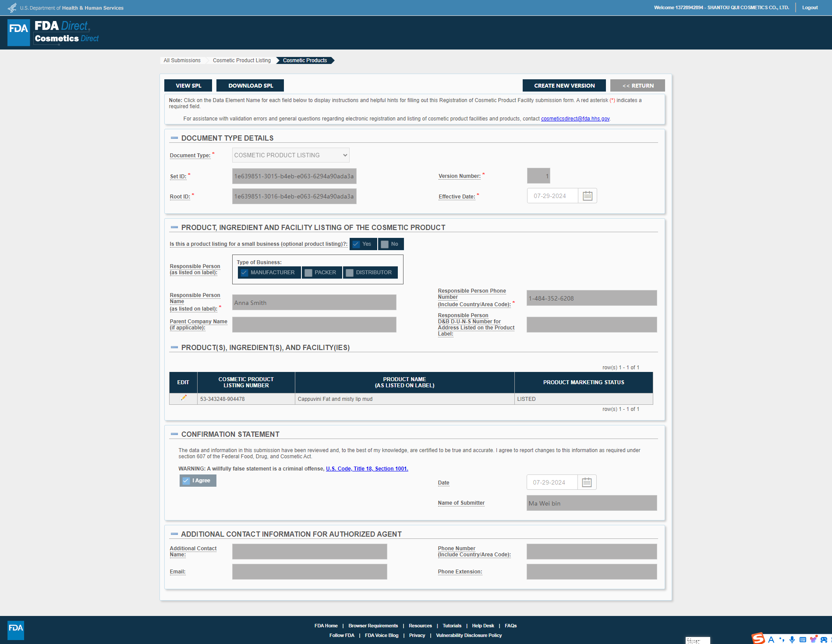Open the Document Type dropdown
Image resolution: width=832 pixels, height=644 pixels.
[x=290, y=155]
